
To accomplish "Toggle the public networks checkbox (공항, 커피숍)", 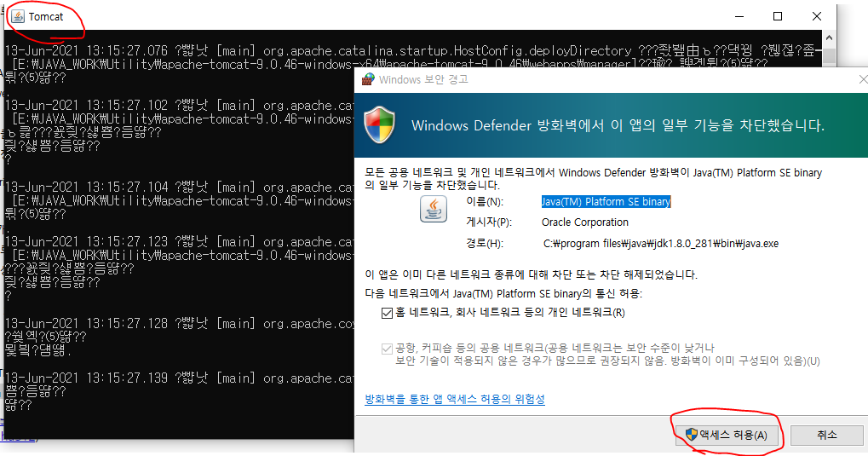I will (387, 349).
